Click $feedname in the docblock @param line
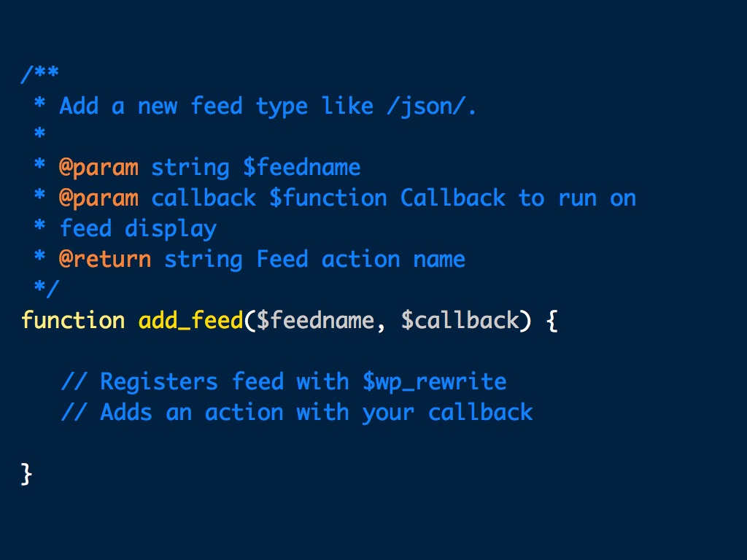Viewport: 747px width, 560px height. tap(302, 168)
